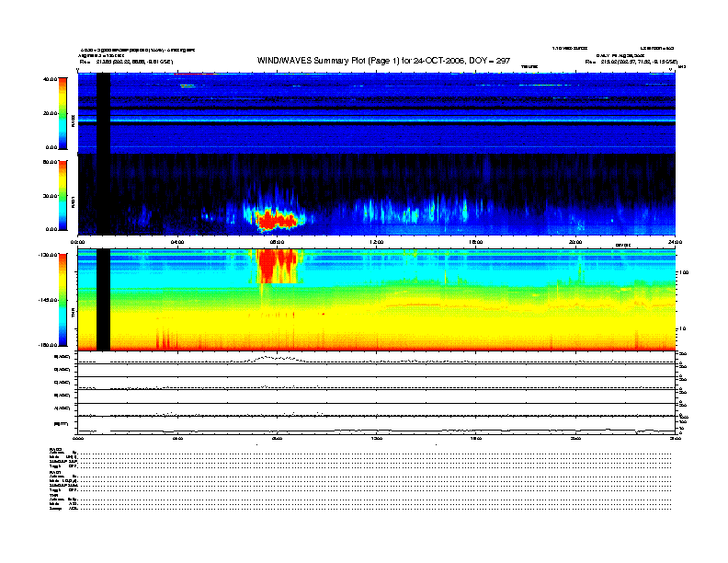Click the -145.00 label on TNR scale
Viewport: 728px width, 563px height.
click(x=48, y=300)
